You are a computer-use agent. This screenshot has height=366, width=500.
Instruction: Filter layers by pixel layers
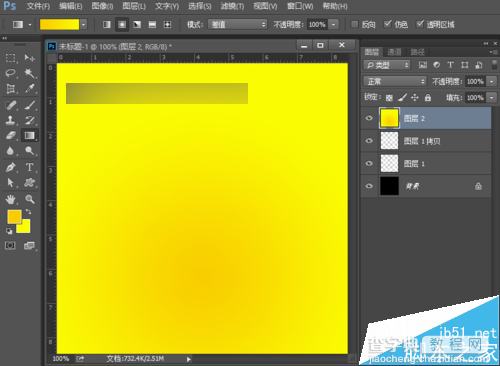point(423,65)
